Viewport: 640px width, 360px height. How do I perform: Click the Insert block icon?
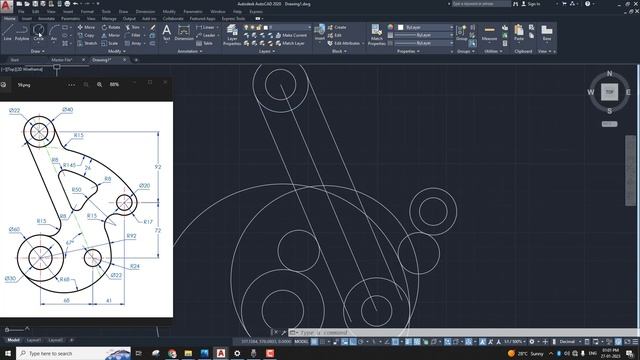(320, 33)
